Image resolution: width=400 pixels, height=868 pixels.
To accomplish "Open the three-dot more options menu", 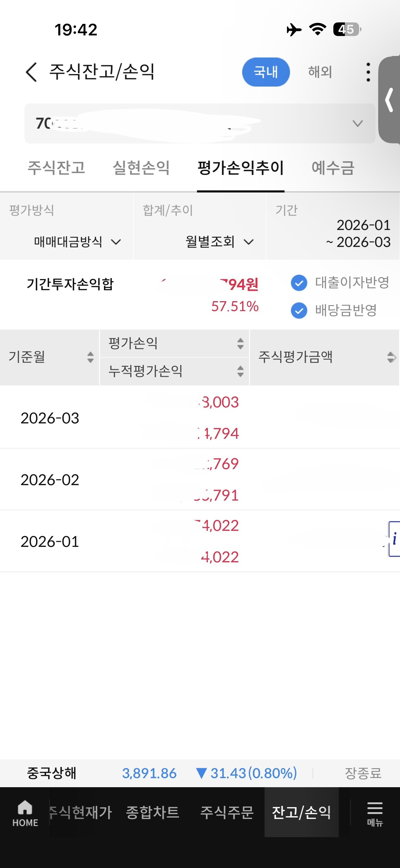I will pos(368,72).
